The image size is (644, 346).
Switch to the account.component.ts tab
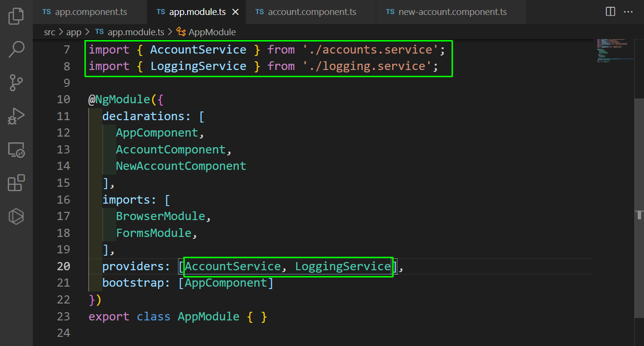311,12
